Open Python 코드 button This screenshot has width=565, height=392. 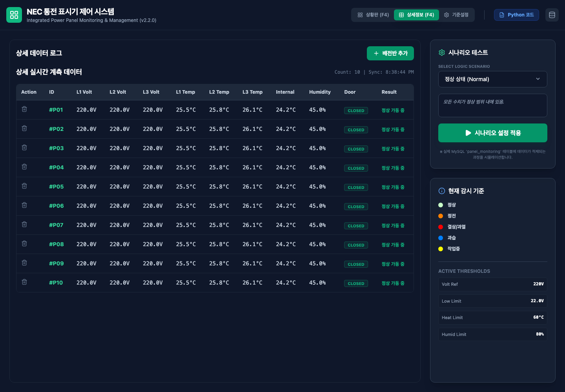click(516, 15)
